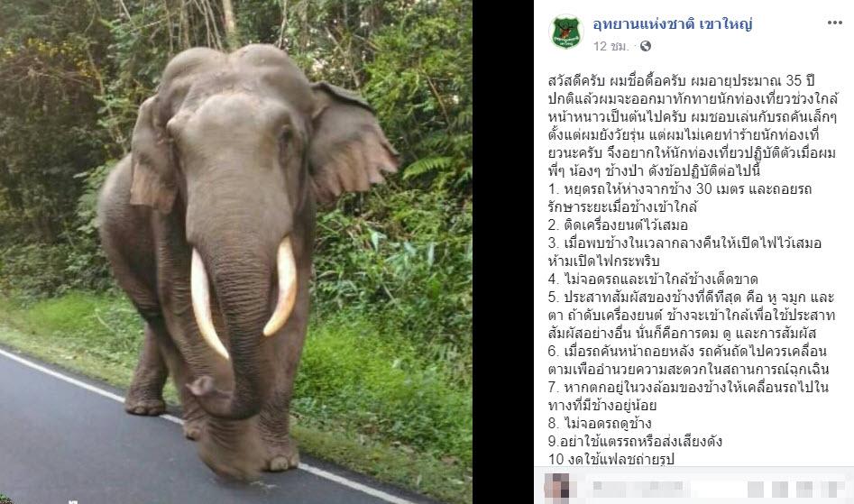The width and height of the screenshot is (854, 504).
Task: Open the Khao Yai park page avatar
Action: (x=566, y=32)
